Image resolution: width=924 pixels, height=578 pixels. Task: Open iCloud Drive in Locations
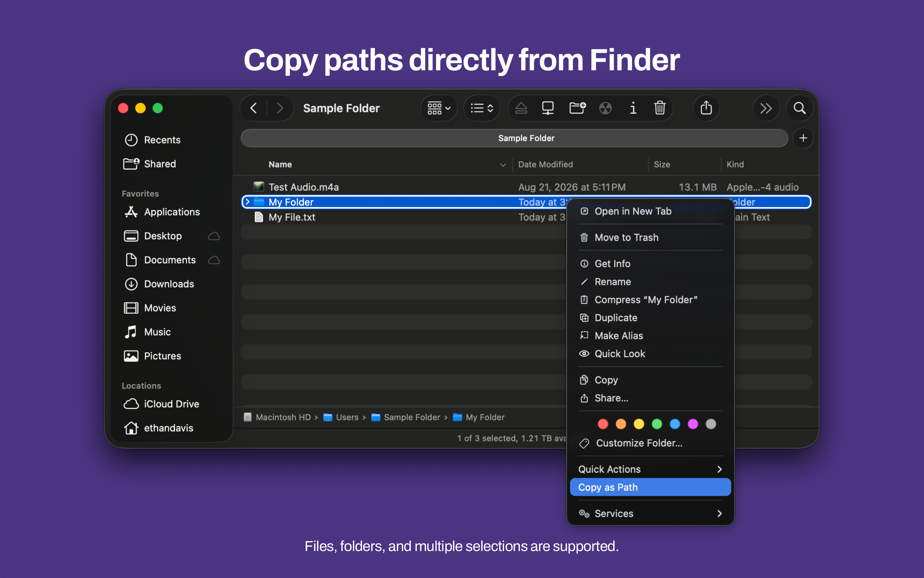[x=171, y=404]
